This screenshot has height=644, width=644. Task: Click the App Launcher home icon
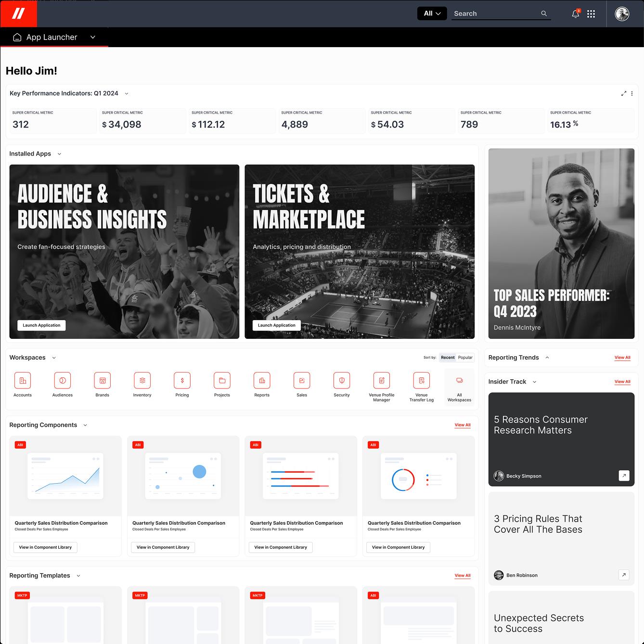click(x=17, y=37)
